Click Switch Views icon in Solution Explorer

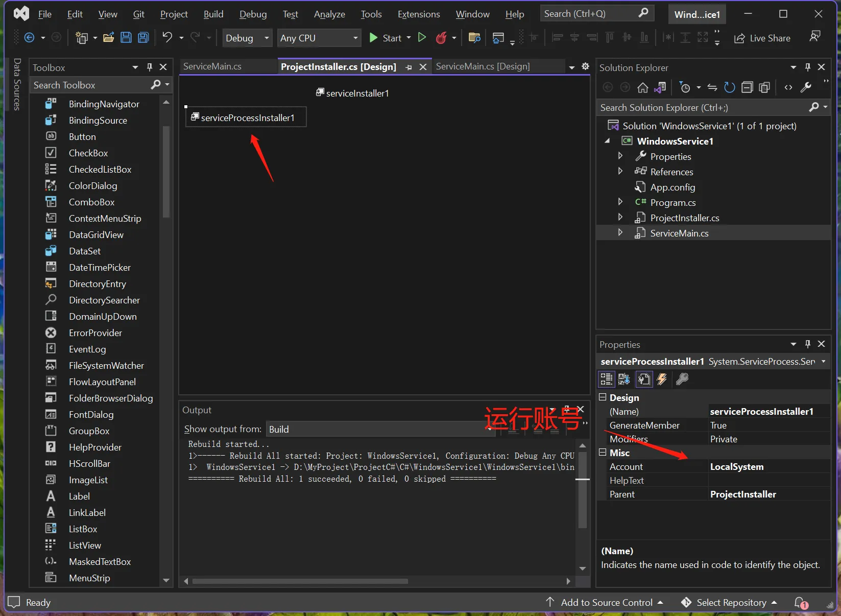click(x=660, y=88)
